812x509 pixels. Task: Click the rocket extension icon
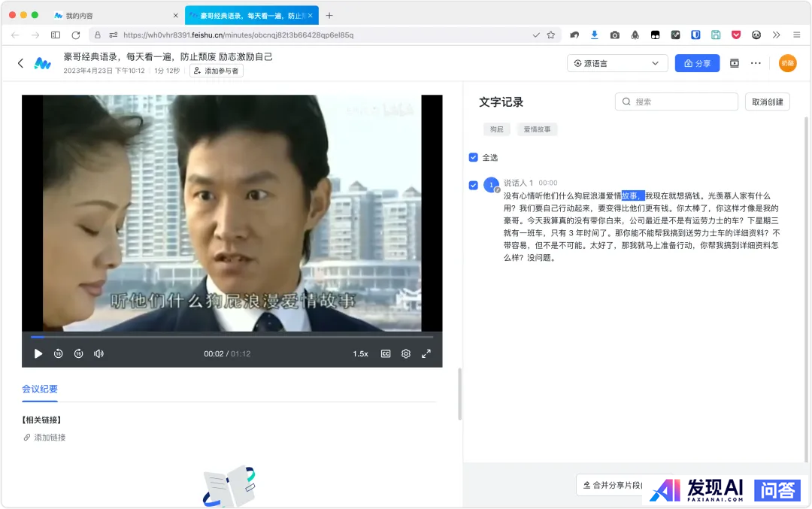(635, 35)
